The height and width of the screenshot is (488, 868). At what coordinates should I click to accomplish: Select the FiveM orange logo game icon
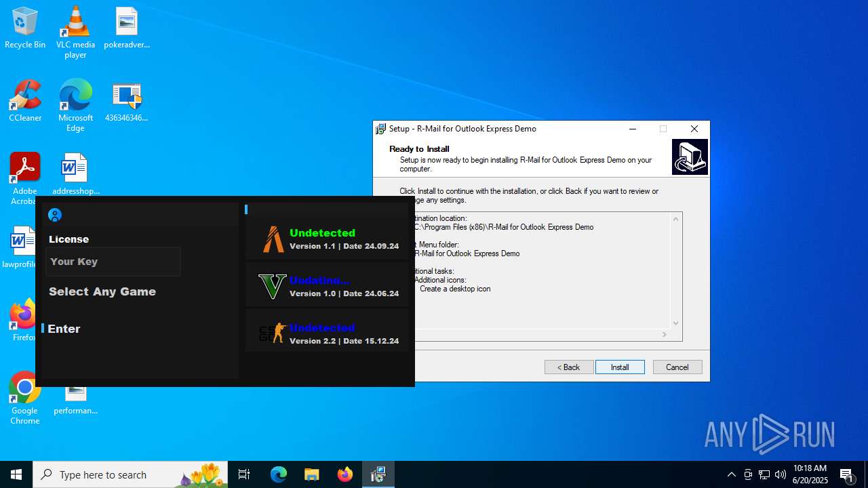[x=273, y=239]
